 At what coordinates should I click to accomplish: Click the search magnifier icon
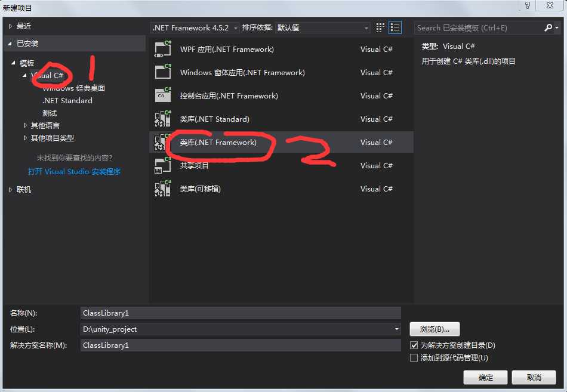548,27
